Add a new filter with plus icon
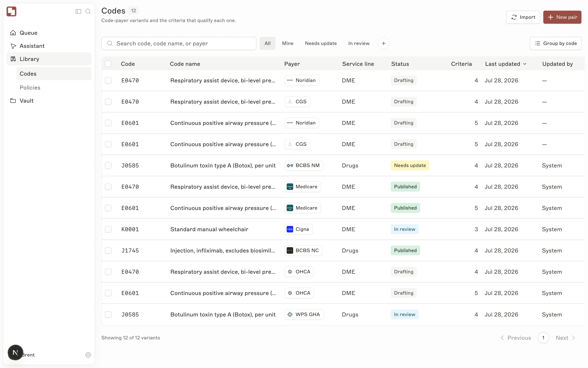 tap(383, 43)
